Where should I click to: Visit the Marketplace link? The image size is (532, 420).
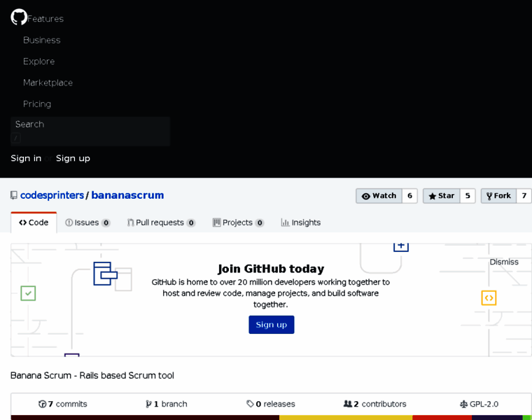48,83
